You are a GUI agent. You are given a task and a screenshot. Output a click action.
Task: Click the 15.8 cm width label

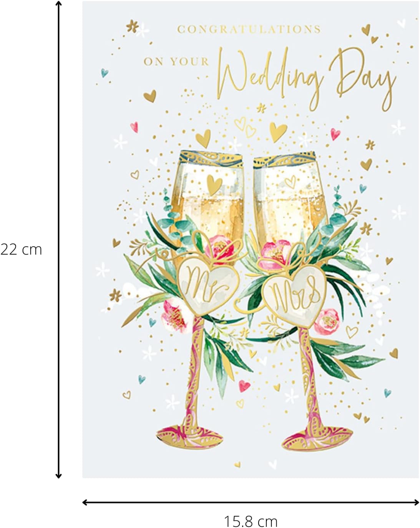(251, 521)
